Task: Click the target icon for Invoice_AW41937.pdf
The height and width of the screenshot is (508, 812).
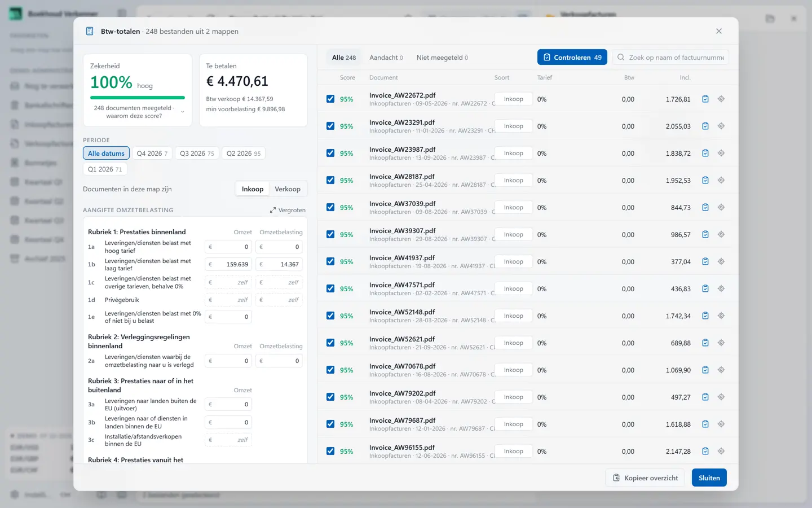Action: pyautogui.click(x=721, y=261)
